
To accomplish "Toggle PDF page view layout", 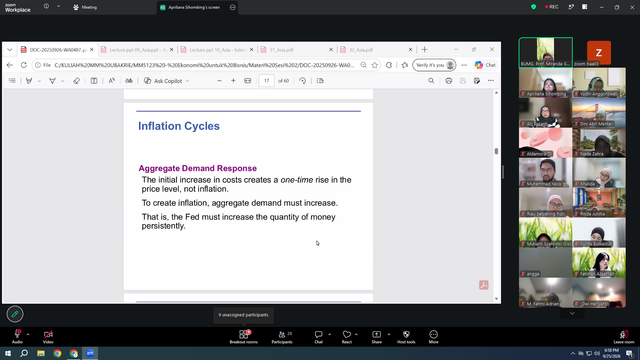I will tap(320, 81).
